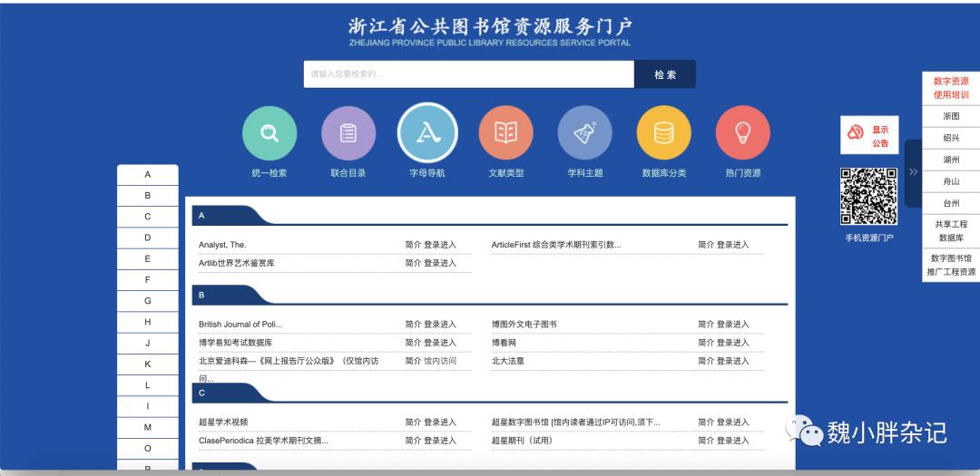Screen dimensions: 980x476
Task: Jump to letter H in the index
Action: [148, 323]
